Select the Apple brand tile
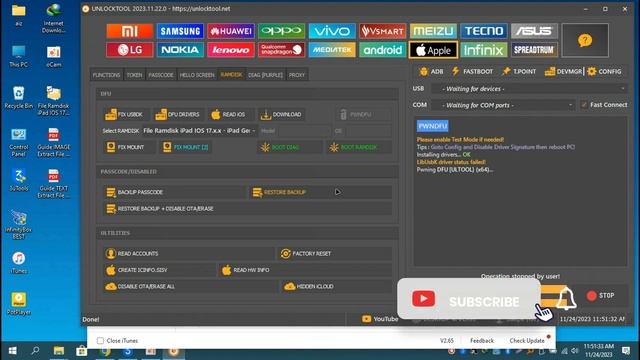The height and width of the screenshot is (360, 640). (433, 50)
